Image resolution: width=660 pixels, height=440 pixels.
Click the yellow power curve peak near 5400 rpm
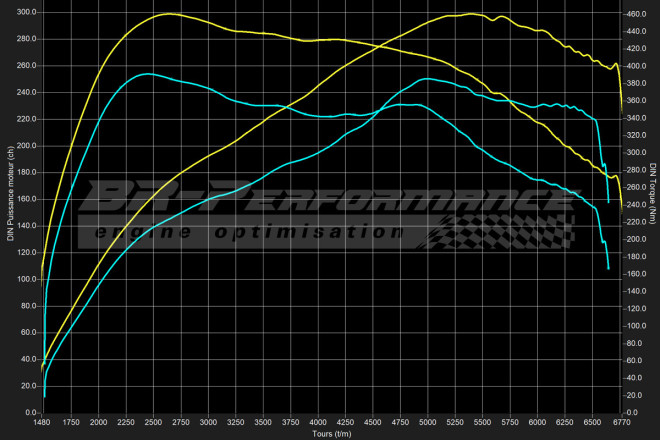(468, 14)
